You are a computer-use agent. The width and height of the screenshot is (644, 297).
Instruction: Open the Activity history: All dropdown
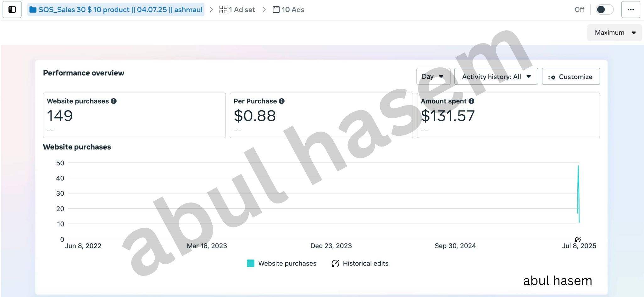pyautogui.click(x=496, y=77)
